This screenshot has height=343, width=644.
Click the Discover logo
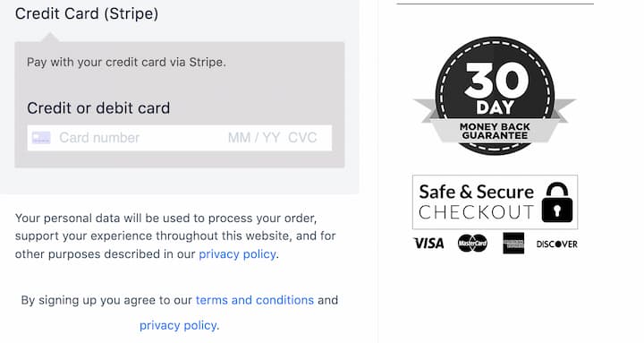pos(557,244)
